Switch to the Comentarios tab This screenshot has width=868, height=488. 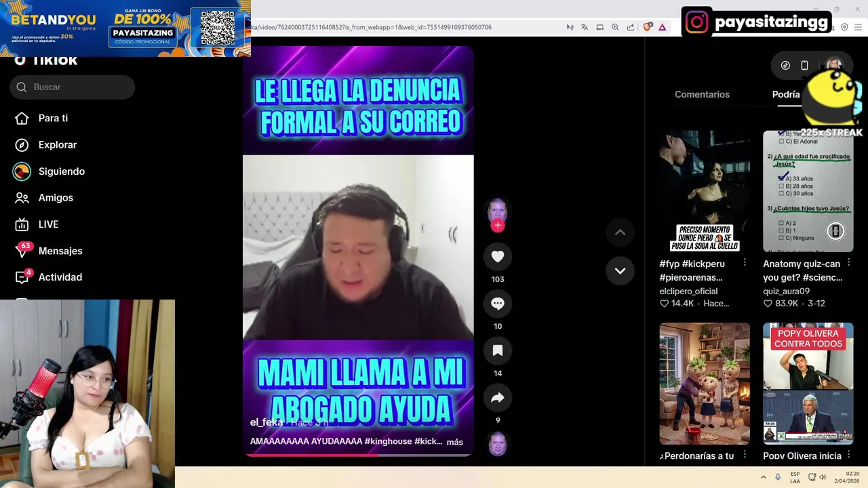(702, 94)
